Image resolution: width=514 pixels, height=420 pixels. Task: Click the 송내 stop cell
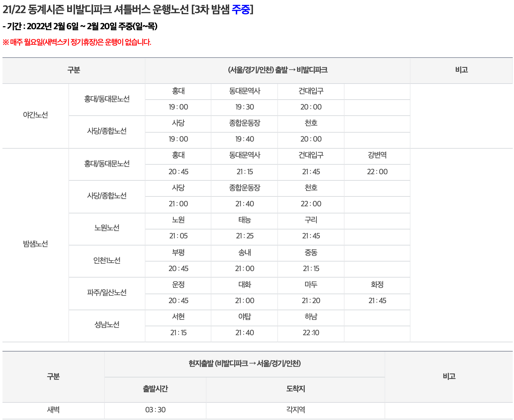pos(245,253)
